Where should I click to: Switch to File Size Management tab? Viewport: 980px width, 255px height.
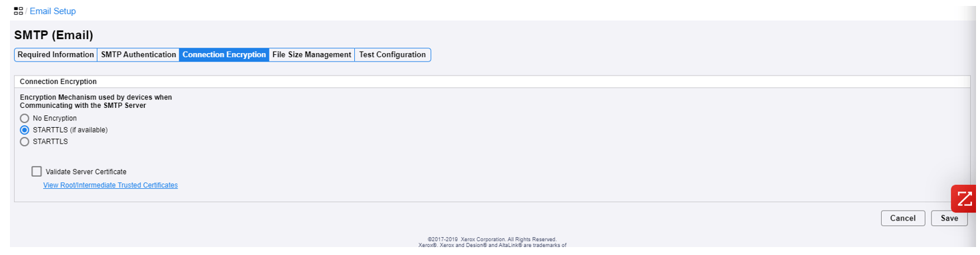click(x=311, y=55)
